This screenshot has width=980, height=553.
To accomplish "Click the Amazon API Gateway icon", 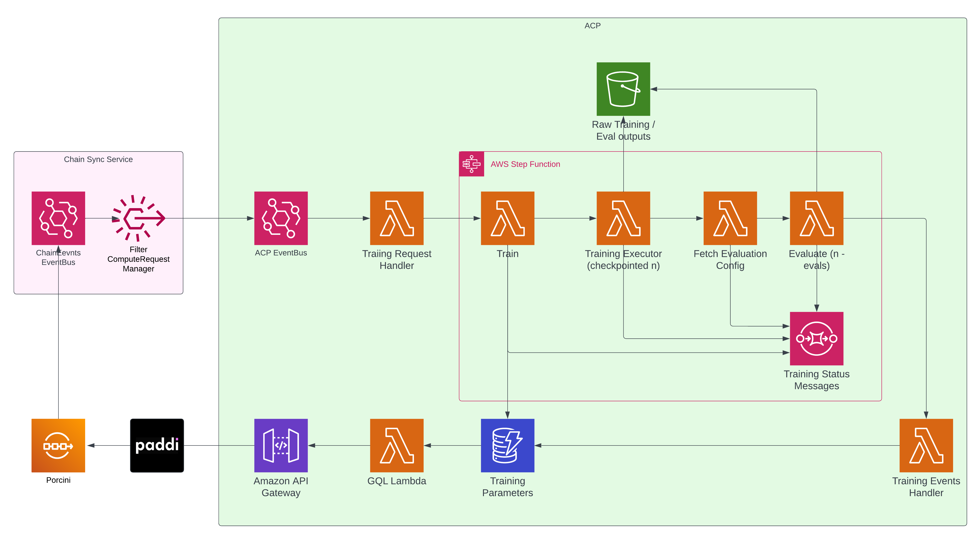I will (x=281, y=446).
